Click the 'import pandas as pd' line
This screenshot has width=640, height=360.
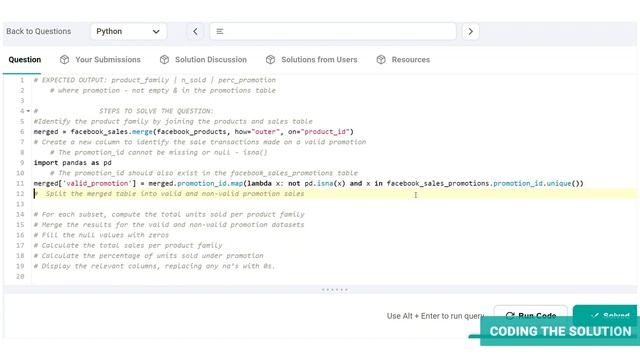pos(72,163)
